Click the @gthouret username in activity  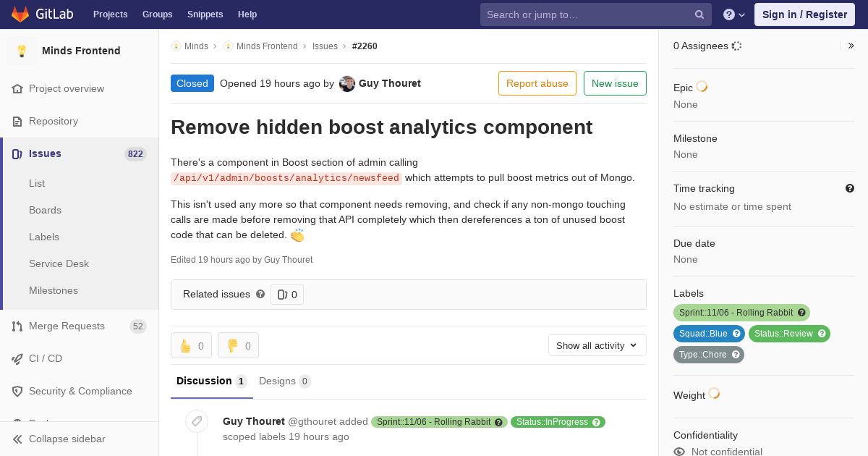[312, 421]
